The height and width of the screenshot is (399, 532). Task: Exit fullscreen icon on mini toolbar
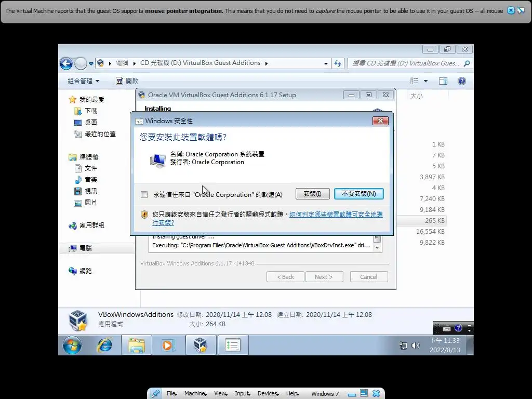(x=364, y=393)
